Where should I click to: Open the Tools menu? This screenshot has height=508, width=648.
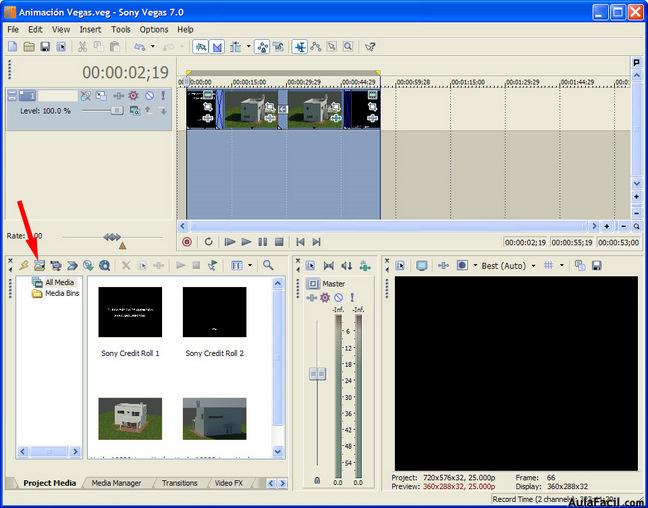(x=121, y=29)
